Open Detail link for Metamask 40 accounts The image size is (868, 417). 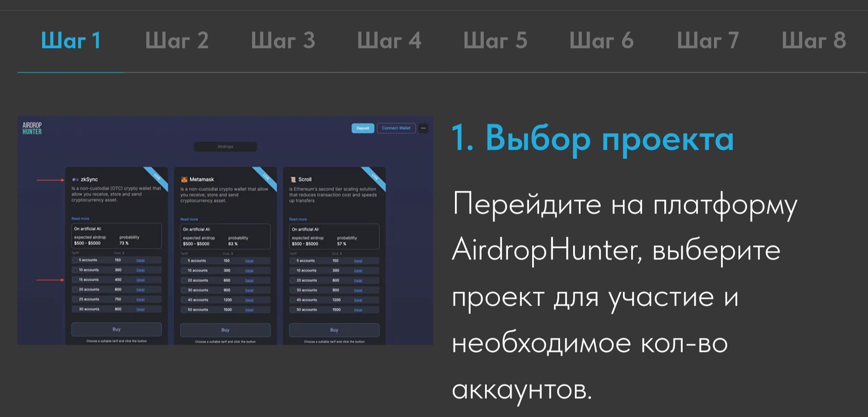(249, 300)
